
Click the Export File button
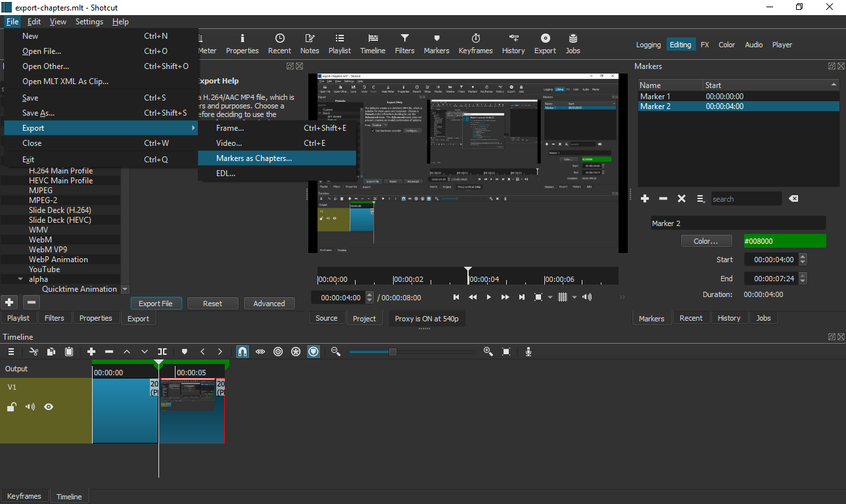click(156, 304)
